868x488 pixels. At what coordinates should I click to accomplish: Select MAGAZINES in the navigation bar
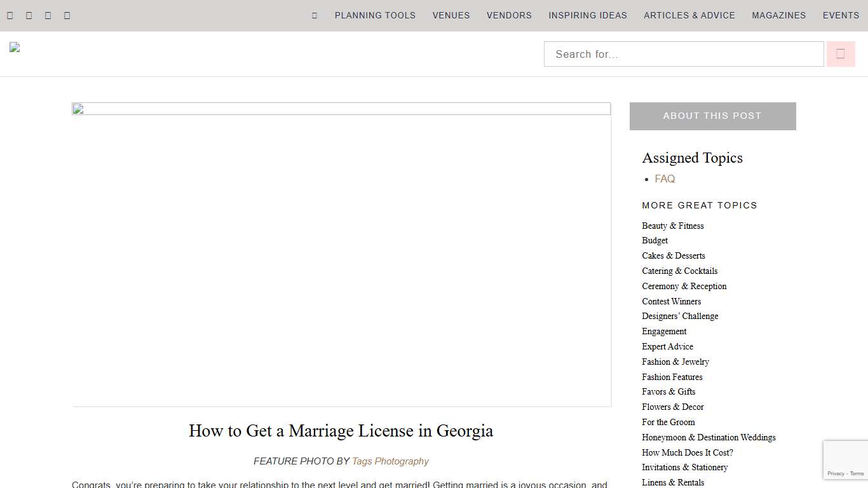click(x=778, y=15)
